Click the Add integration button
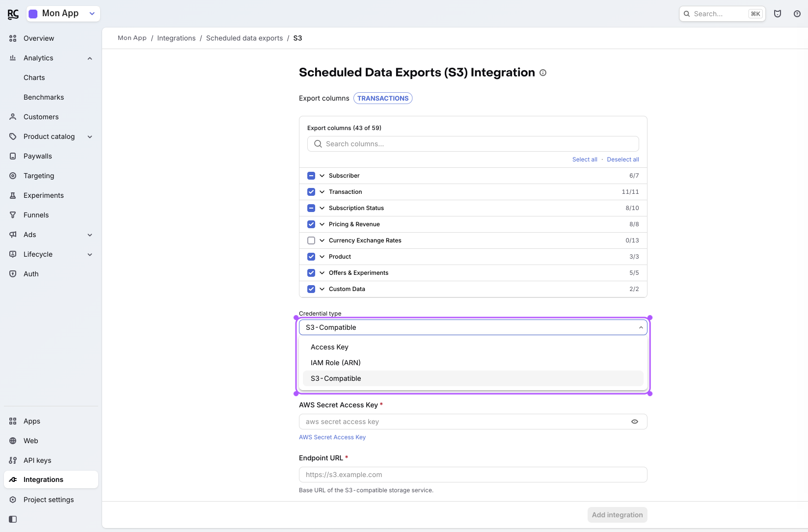This screenshot has height=532, width=808. pyautogui.click(x=618, y=515)
